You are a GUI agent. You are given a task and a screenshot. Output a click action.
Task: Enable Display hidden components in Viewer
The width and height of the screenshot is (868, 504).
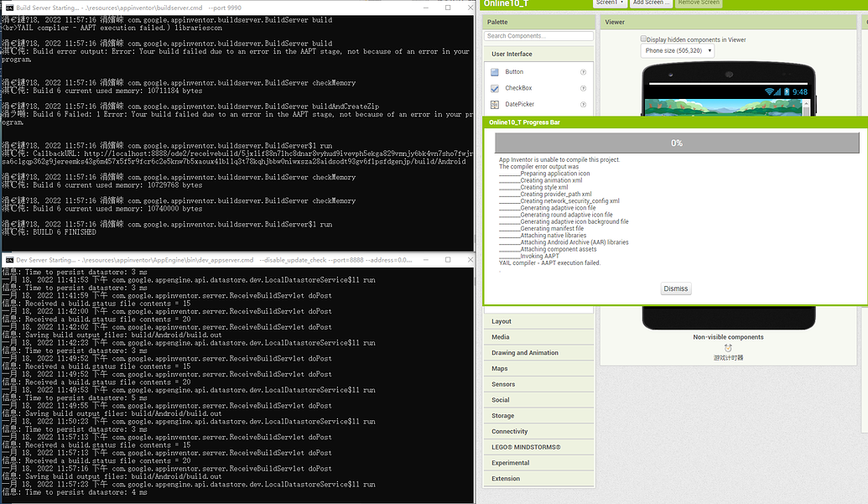pyautogui.click(x=642, y=39)
